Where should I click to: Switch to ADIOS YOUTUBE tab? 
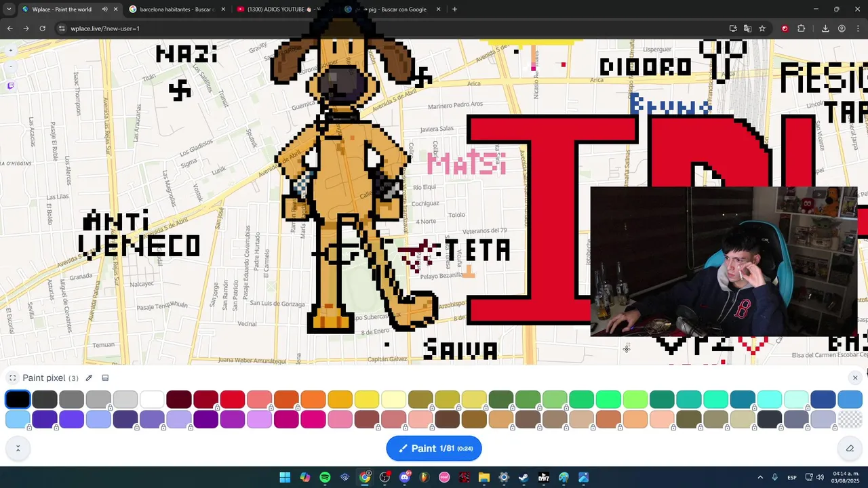(285, 9)
